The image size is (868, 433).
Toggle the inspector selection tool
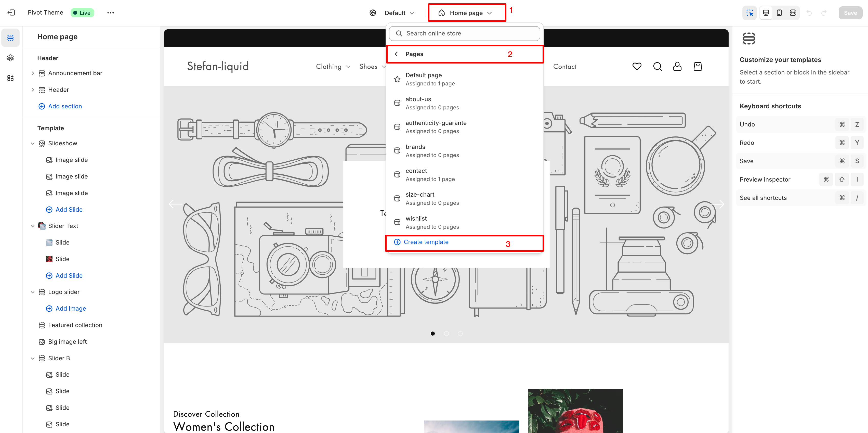(x=749, y=13)
